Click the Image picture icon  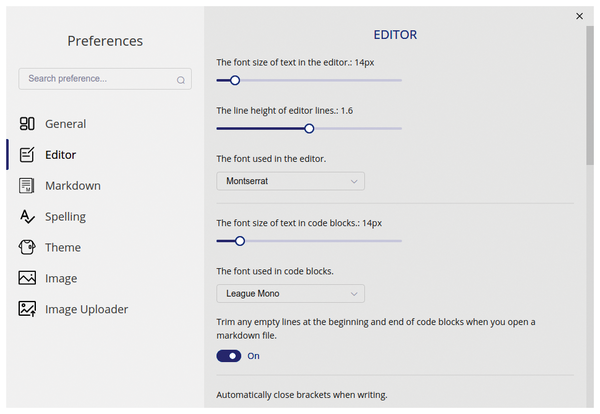(x=27, y=279)
